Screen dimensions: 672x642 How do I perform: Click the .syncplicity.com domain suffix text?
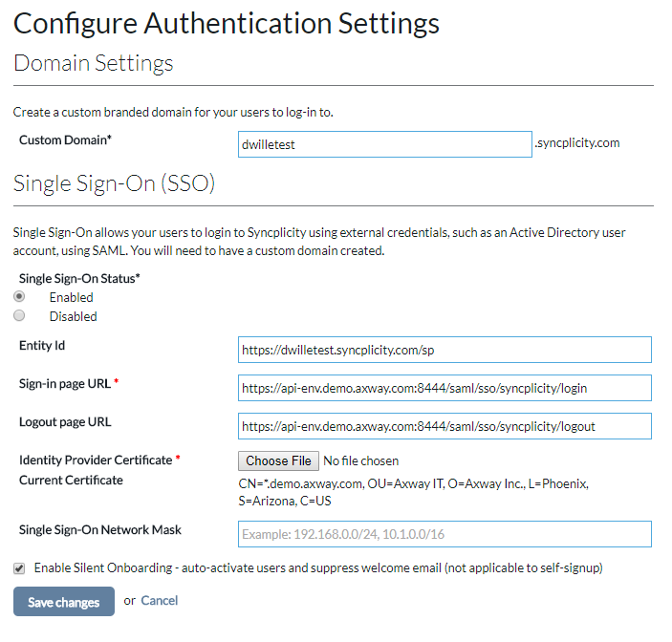coord(577,143)
